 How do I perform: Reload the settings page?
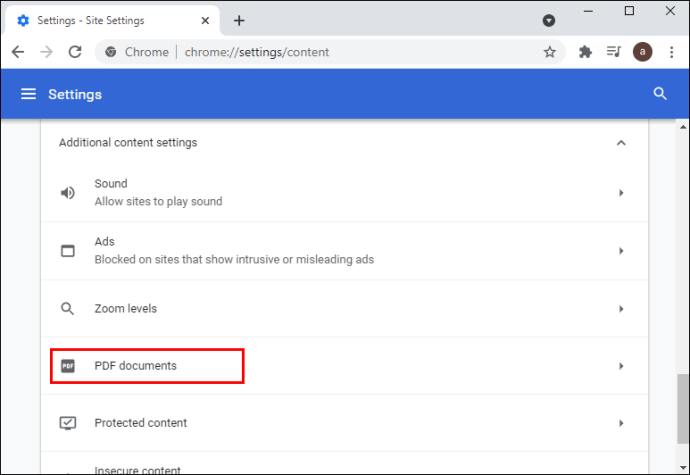pyautogui.click(x=75, y=52)
